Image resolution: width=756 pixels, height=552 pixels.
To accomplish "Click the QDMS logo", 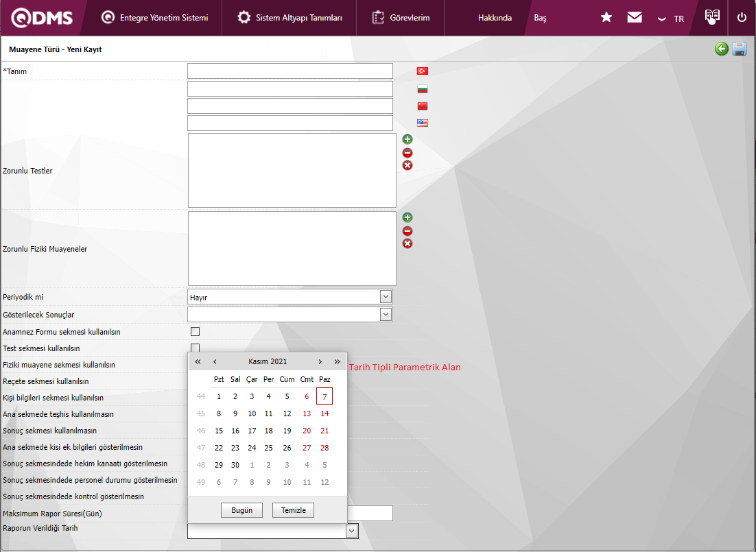I will tap(42, 18).
